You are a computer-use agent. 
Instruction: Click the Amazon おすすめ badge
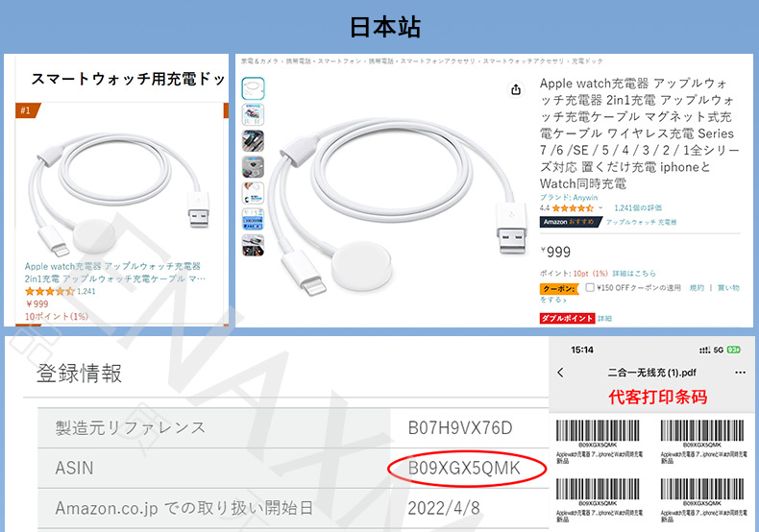(571, 222)
